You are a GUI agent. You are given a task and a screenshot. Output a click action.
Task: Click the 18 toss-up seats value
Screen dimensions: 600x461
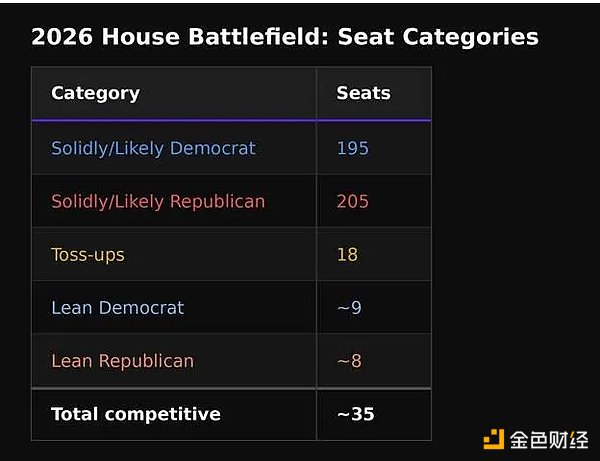coord(347,254)
